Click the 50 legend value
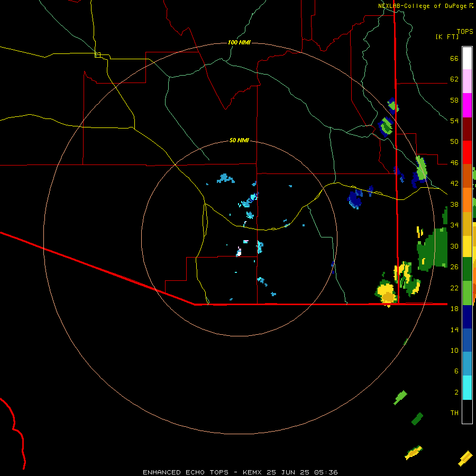This screenshot has width=476, height=476. tap(454, 142)
